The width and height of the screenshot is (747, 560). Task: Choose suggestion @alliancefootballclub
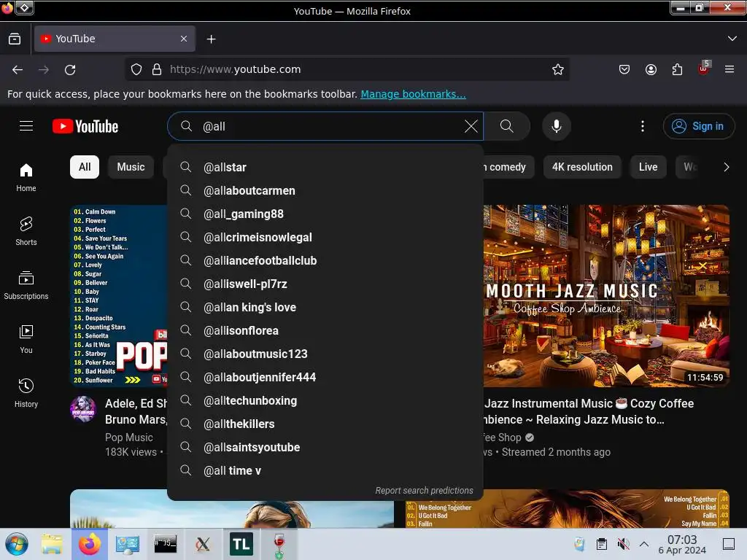click(325, 260)
